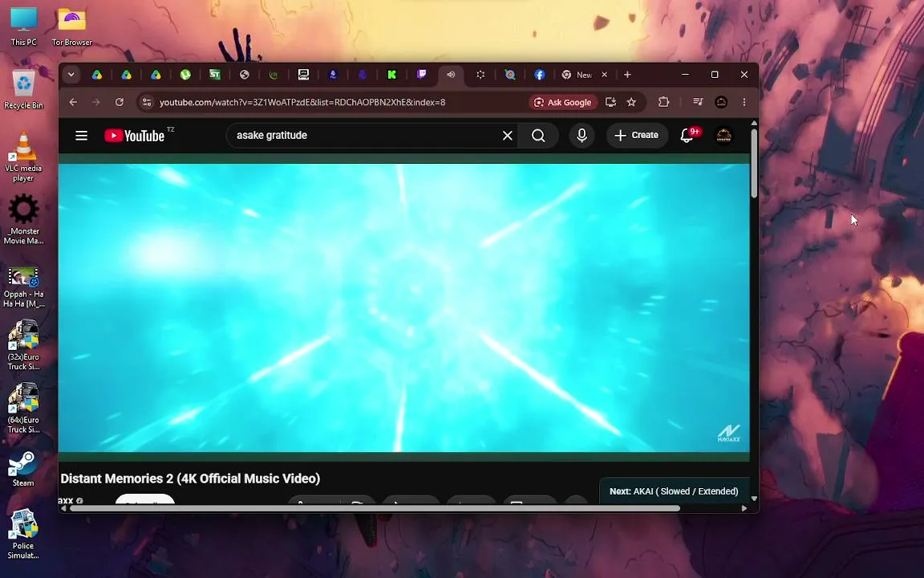
Task: Click the page vertical scrollbar thumb
Action: point(754,164)
